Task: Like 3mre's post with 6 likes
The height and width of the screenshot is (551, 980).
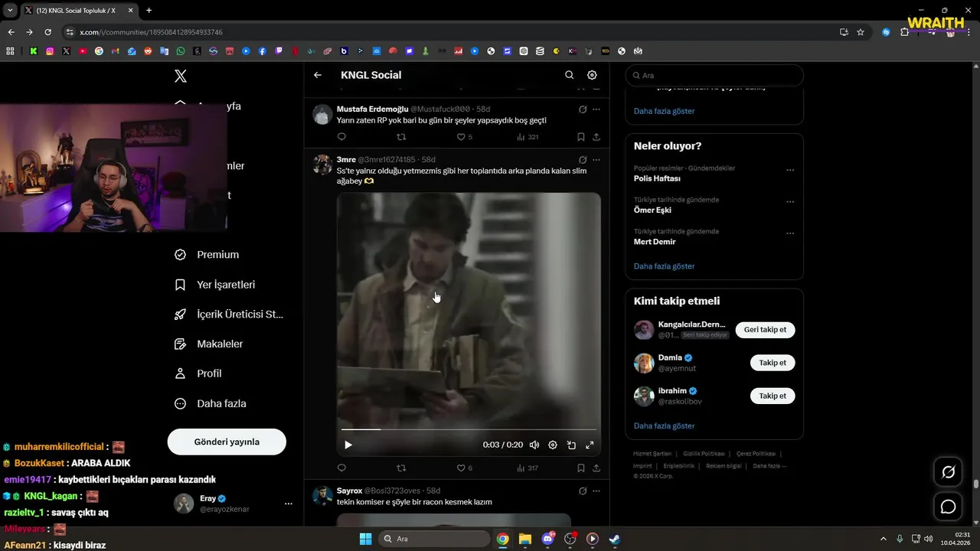Action: (x=465, y=468)
